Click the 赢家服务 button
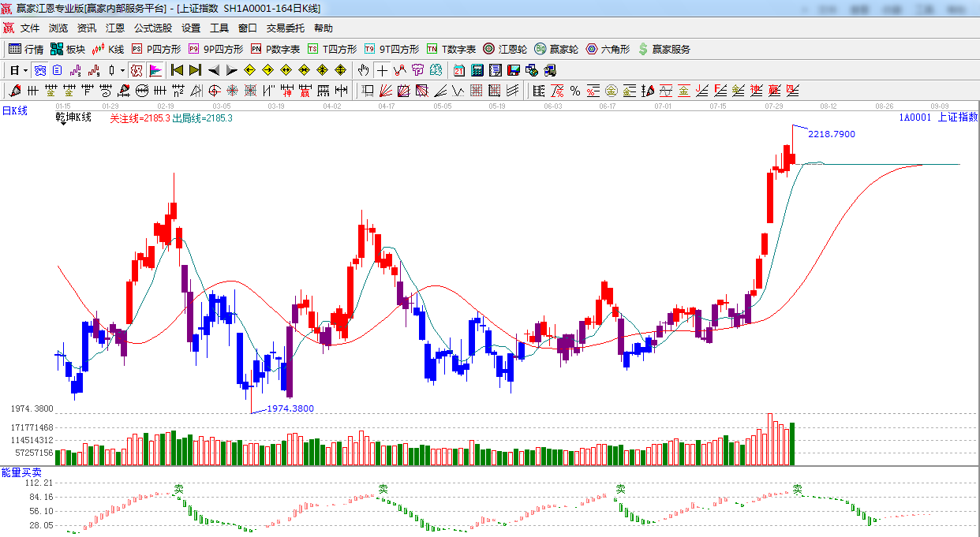 pyautogui.click(x=664, y=49)
